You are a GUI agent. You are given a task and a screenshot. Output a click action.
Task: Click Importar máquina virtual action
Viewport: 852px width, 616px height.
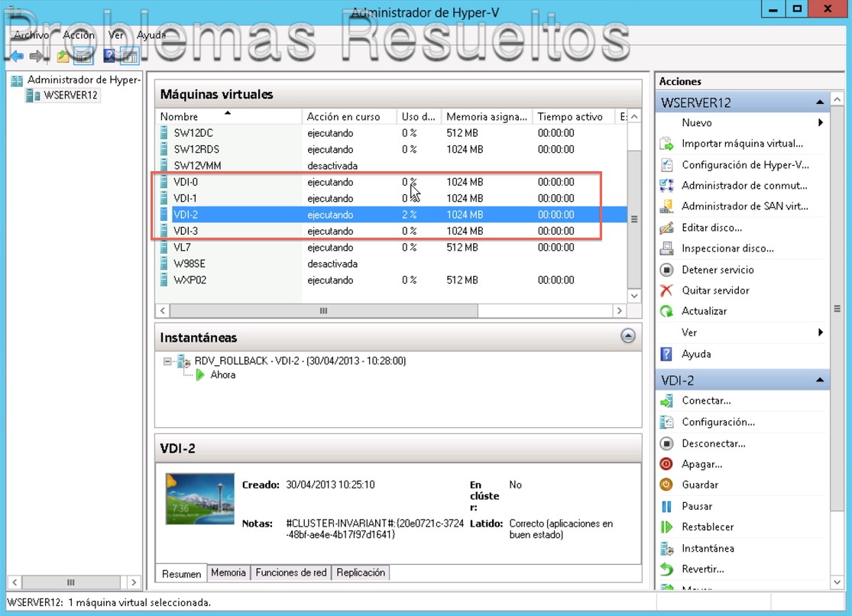742,144
